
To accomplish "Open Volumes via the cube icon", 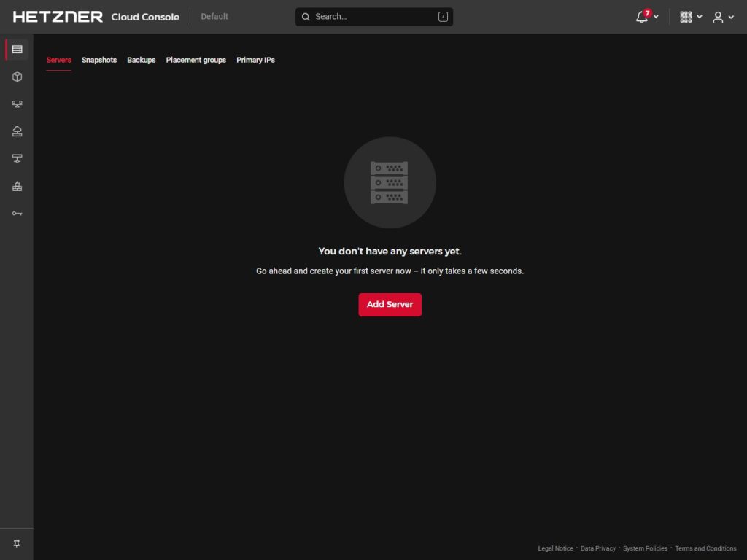I will 17,77.
